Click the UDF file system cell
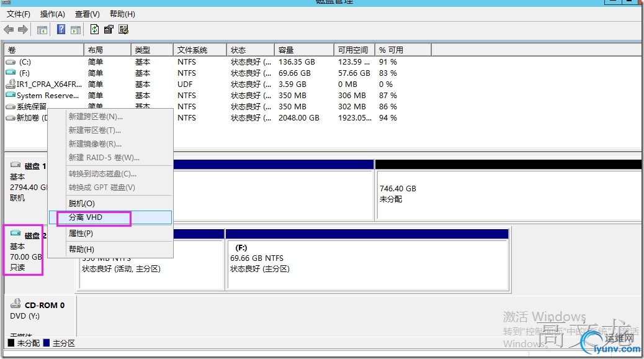 pos(186,84)
